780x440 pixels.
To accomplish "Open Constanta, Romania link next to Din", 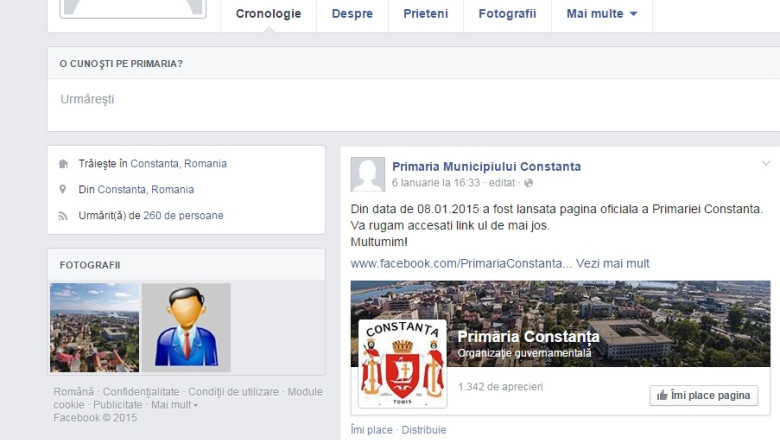I will pyautogui.click(x=146, y=189).
